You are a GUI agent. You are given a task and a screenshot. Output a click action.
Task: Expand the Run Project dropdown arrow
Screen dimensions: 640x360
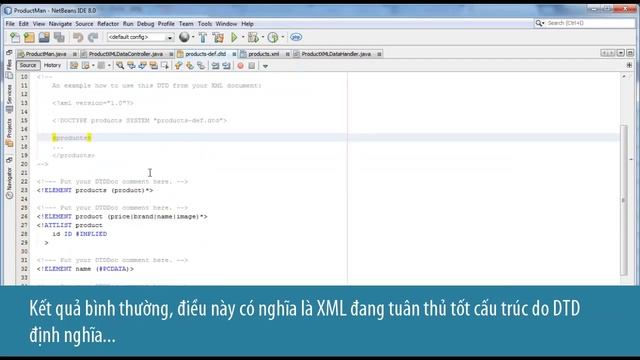(x=243, y=37)
